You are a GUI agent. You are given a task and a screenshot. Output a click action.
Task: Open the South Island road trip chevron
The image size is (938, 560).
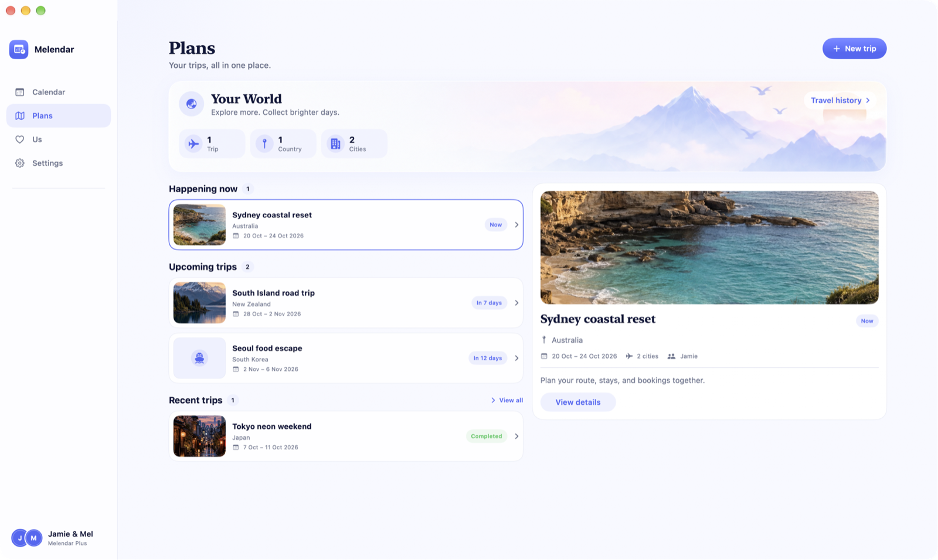click(x=516, y=303)
